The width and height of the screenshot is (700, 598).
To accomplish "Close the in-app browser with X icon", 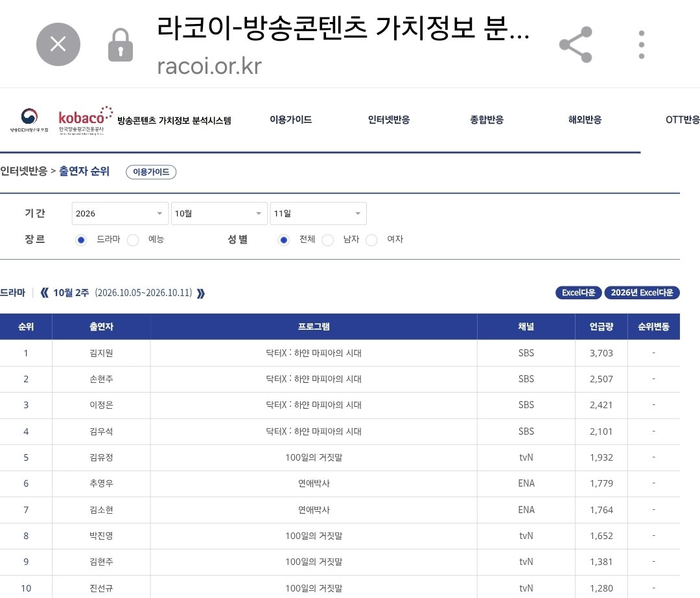I will (58, 44).
